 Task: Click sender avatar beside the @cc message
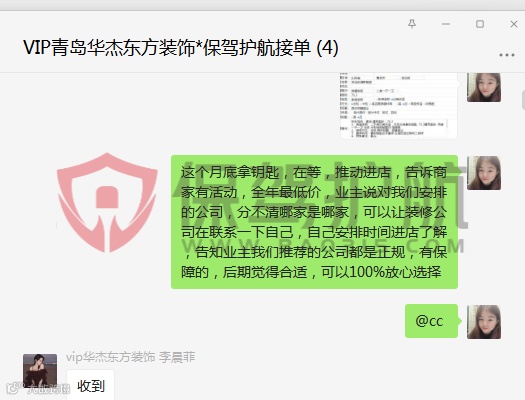click(484, 322)
